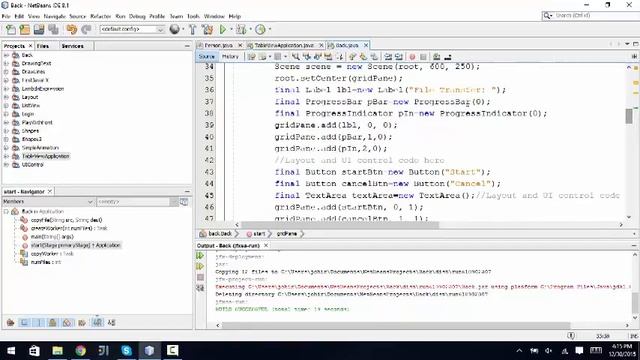Screen dimensions: 640x360
Task: Re-run the output with top green arrows
Action: 200,256
